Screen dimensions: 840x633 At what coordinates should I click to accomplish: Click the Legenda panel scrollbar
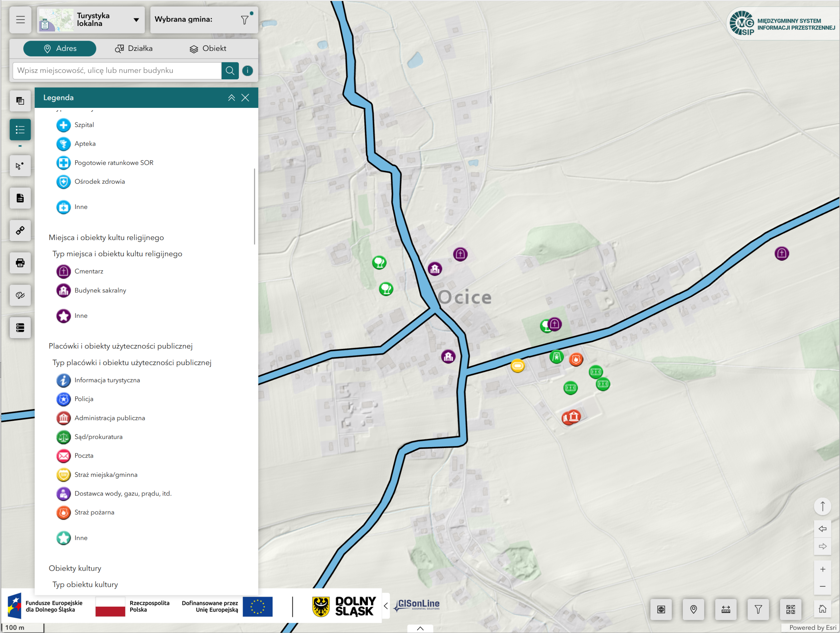(254, 206)
